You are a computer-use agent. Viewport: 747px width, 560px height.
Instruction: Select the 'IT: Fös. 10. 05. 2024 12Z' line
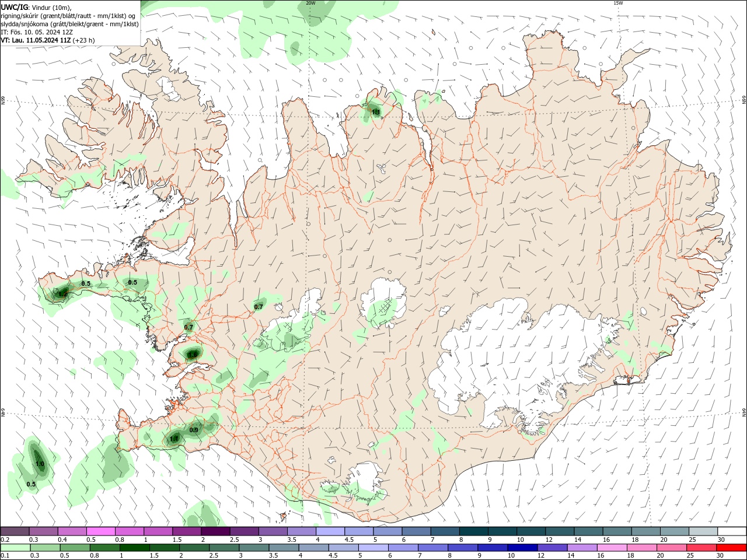point(37,32)
